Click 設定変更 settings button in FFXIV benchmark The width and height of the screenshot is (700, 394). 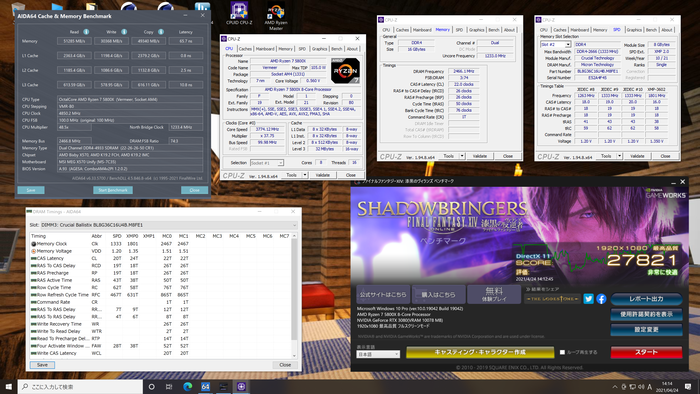tap(646, 330)
